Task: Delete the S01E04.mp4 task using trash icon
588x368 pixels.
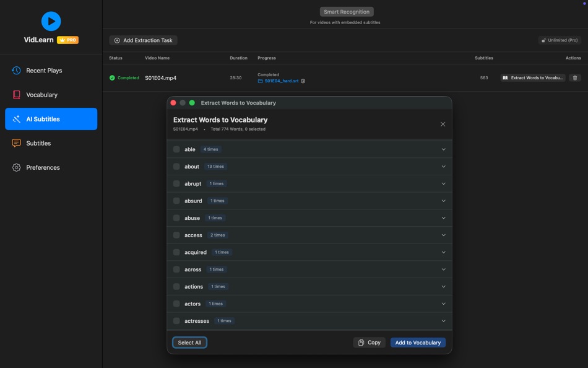Action: (x=576, y=77)
